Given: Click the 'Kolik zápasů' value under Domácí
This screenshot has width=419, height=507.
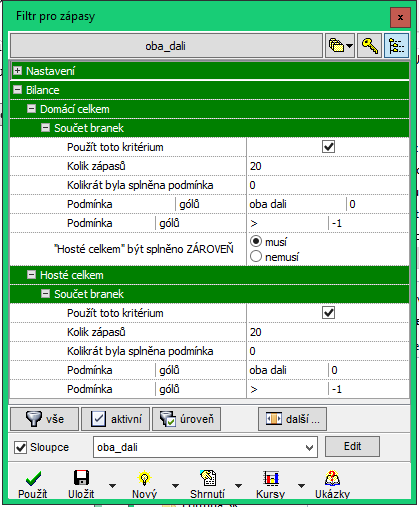Looking at the screenshot, I should click(328, 166).
